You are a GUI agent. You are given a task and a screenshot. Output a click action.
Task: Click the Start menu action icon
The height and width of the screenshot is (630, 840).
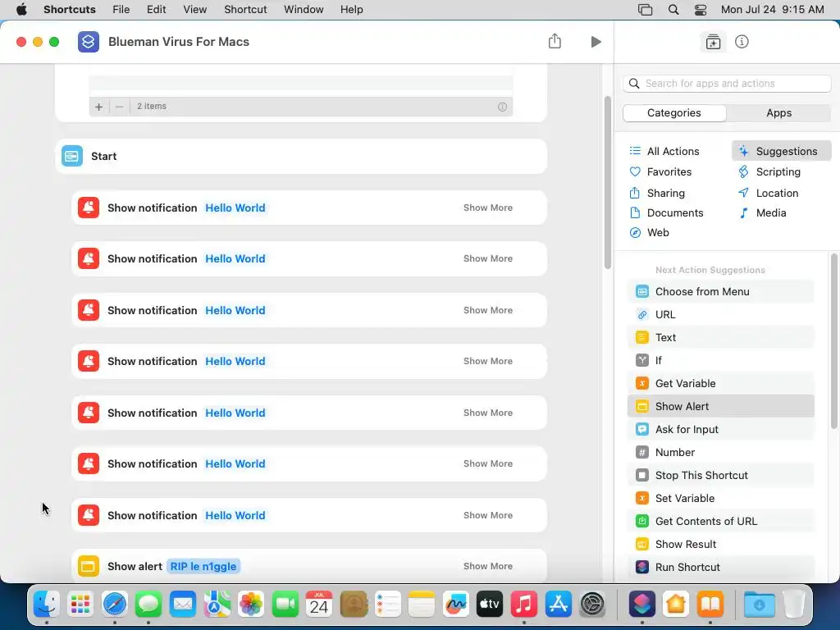click(x=72, y=157)
